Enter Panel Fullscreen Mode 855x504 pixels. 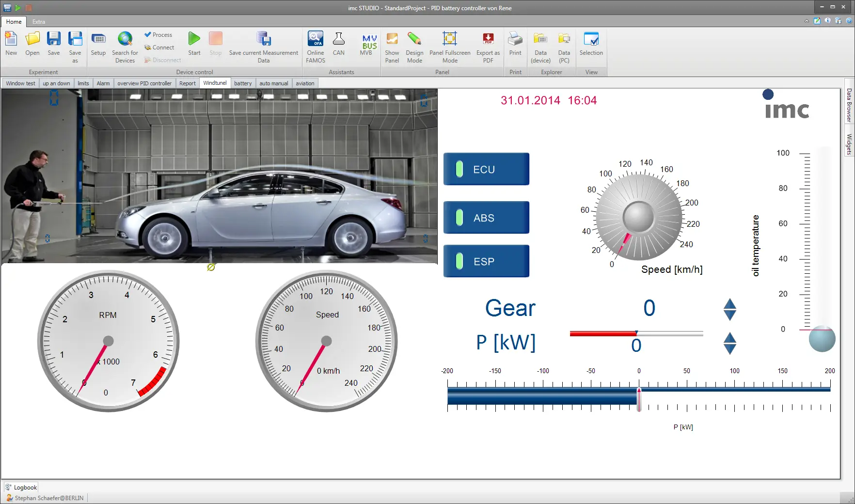(450, 47)
